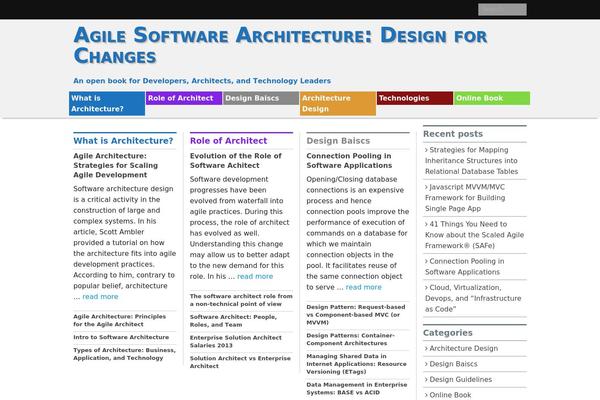Open 'Software Architect: People, Roles, and Team'

coord(233,321)
